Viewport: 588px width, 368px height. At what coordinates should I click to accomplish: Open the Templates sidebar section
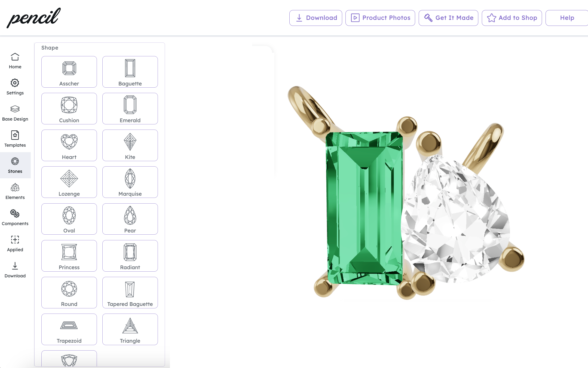point(15,139)
